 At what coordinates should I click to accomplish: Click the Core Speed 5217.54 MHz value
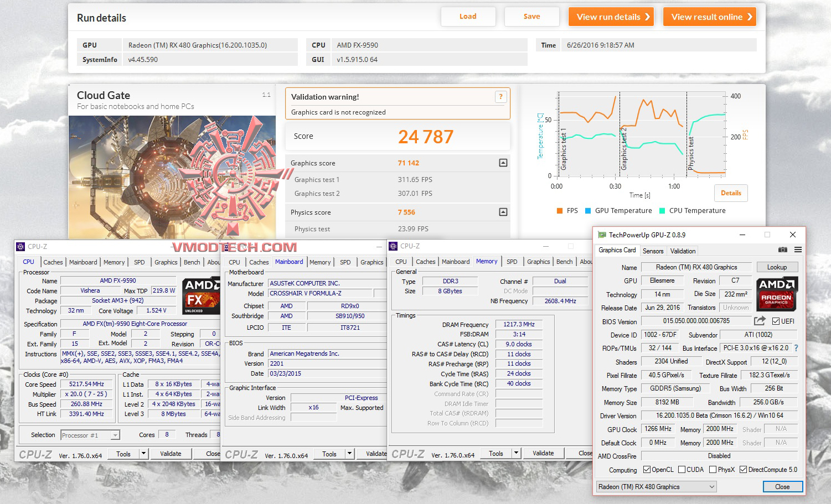click(86, 384)
